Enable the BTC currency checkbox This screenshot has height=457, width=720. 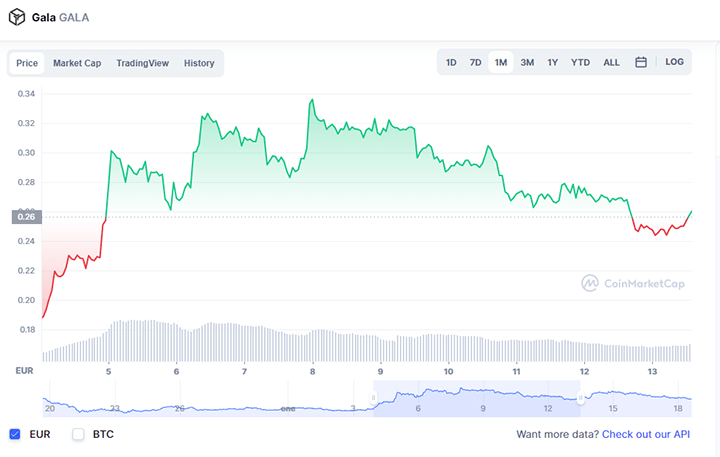tap(78, 434)
